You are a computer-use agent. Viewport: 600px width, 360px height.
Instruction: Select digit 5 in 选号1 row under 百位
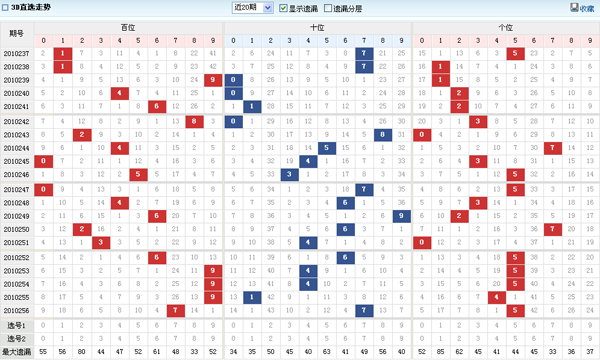click(x=138, y=326)
